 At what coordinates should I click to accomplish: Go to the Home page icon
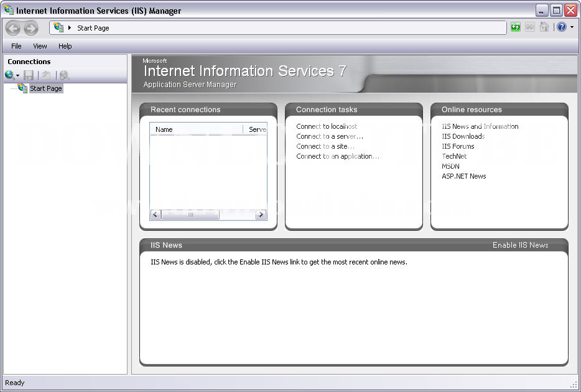pos(543,27)
